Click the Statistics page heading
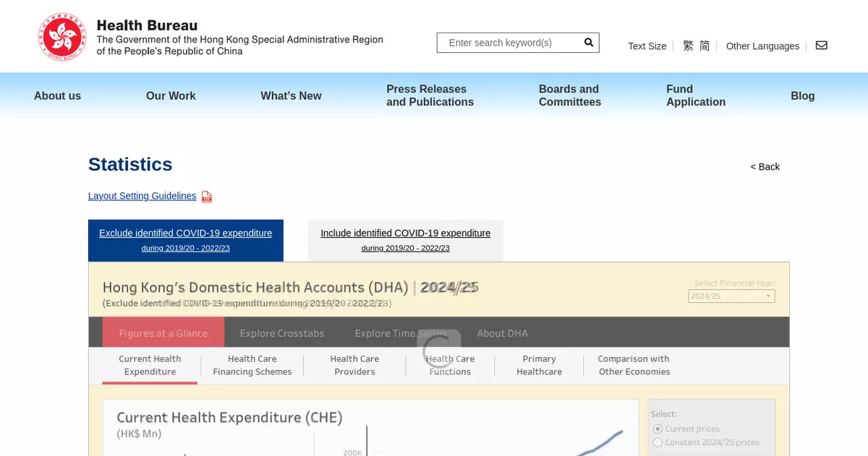This screenshot has height=456, width=868. (x=130, y=165)
